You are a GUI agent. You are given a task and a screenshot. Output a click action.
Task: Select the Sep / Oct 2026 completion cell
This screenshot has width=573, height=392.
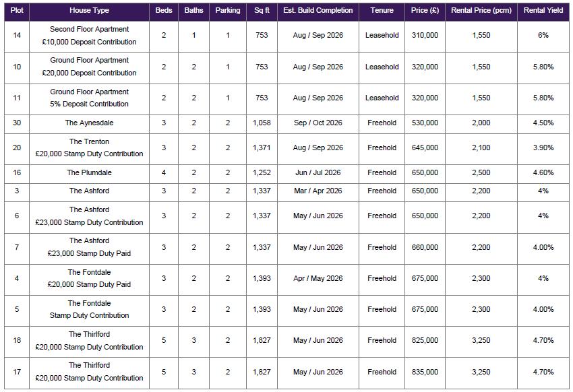(x=318, y=123)
